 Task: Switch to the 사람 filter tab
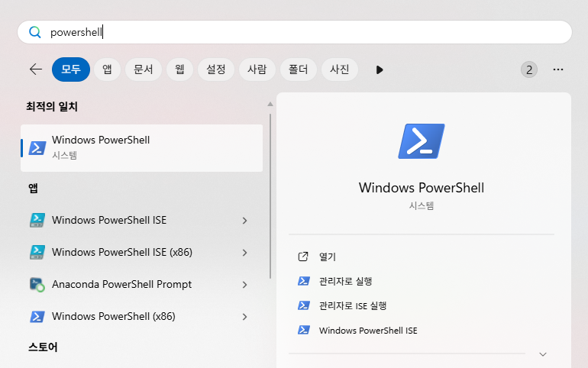[x=257, y=69]
